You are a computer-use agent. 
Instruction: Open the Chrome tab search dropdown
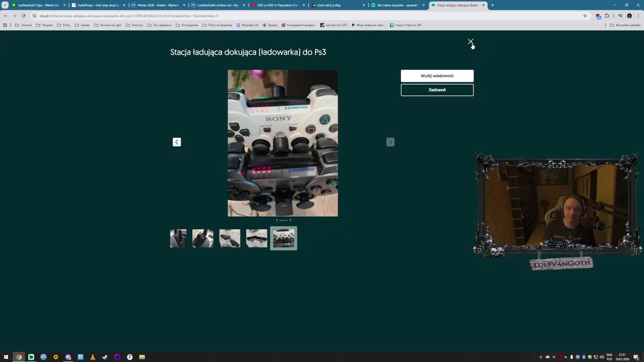5,5
